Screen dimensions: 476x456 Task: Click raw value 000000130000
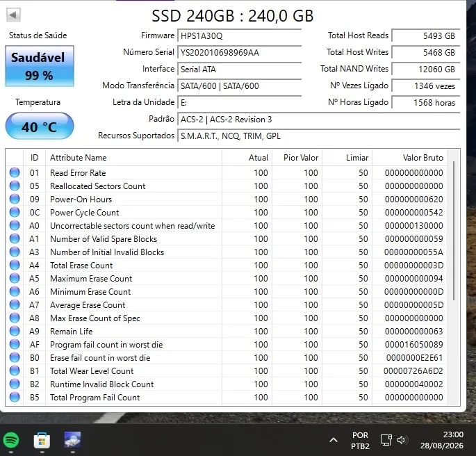coord(413,226)
